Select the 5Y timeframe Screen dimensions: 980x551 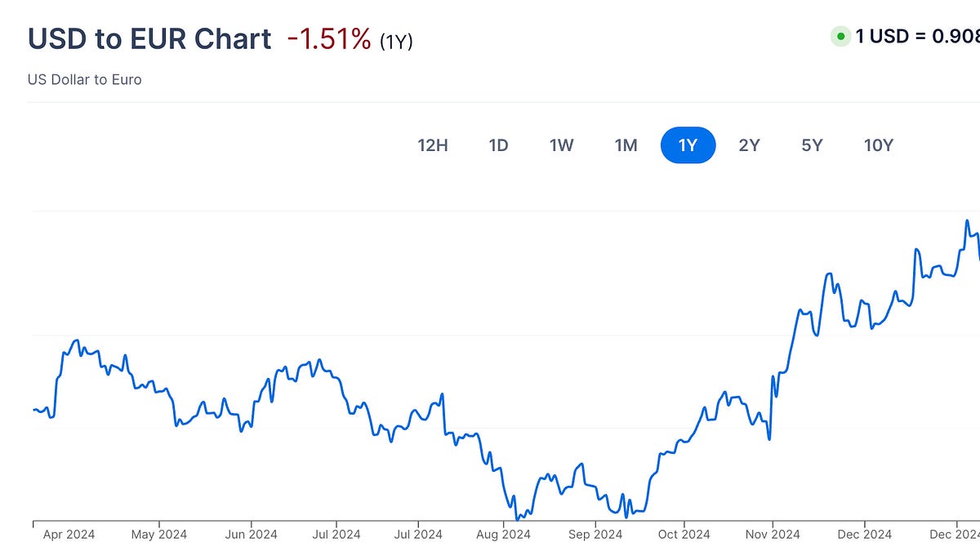tap(813, 144)
